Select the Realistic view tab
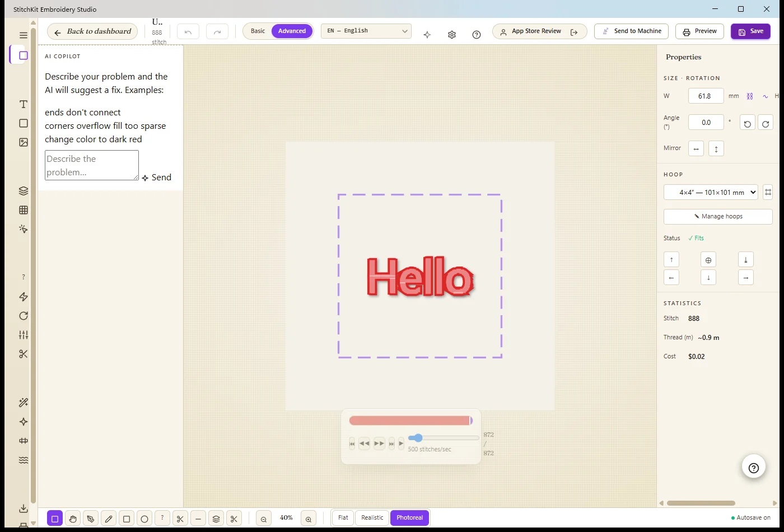Image resolution: width=784 pixels, height=532 pixels. pos(372,518)
